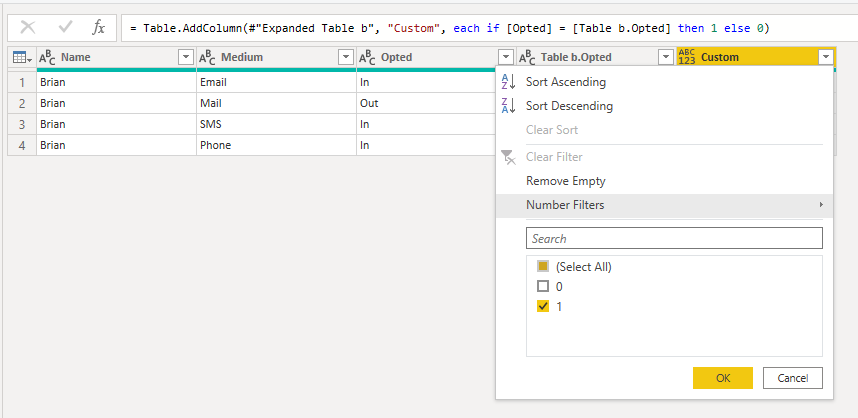This screenshot has height=418, width=858.
Task: Close the Custom column filter dropdown
Action: [x=826, y=57]
